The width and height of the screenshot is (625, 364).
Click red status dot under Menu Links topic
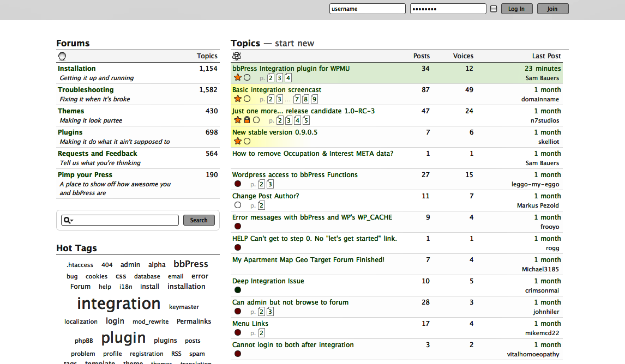click(238, 332)
